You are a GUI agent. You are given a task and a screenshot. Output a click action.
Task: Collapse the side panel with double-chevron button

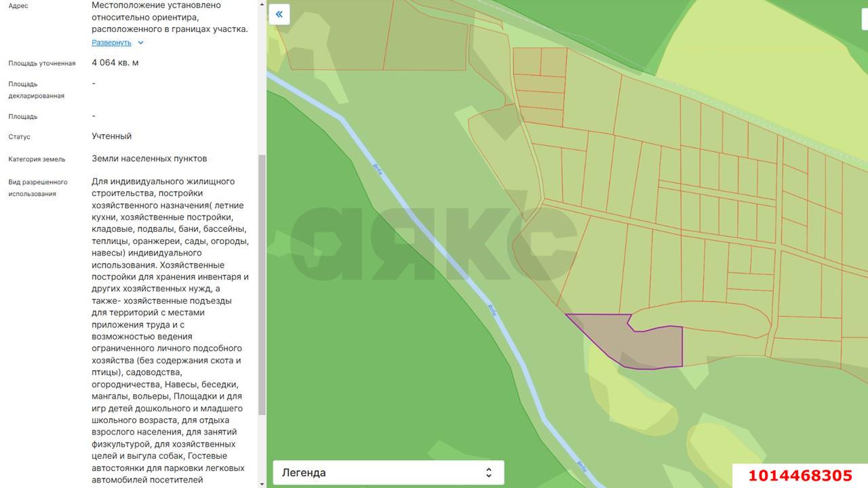[x=279, y=14]
